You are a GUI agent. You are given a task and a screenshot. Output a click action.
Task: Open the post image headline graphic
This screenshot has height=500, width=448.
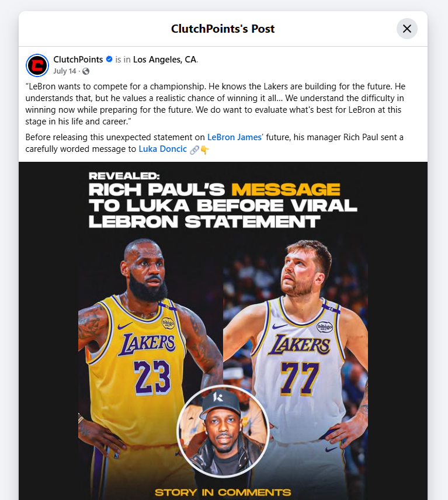click(x=223, y=200)
